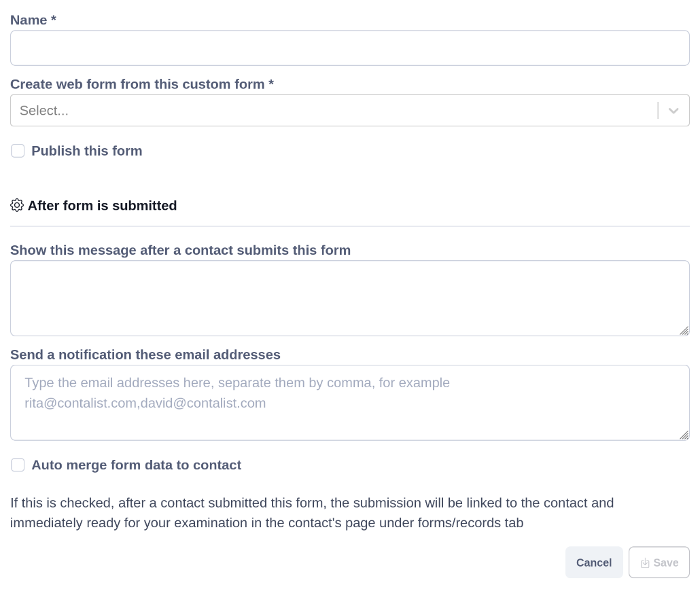700x591 pixels.
Task: Click the resize handle of the email addresses textarea
Action: pyautogui.click(x=684, y=435)
